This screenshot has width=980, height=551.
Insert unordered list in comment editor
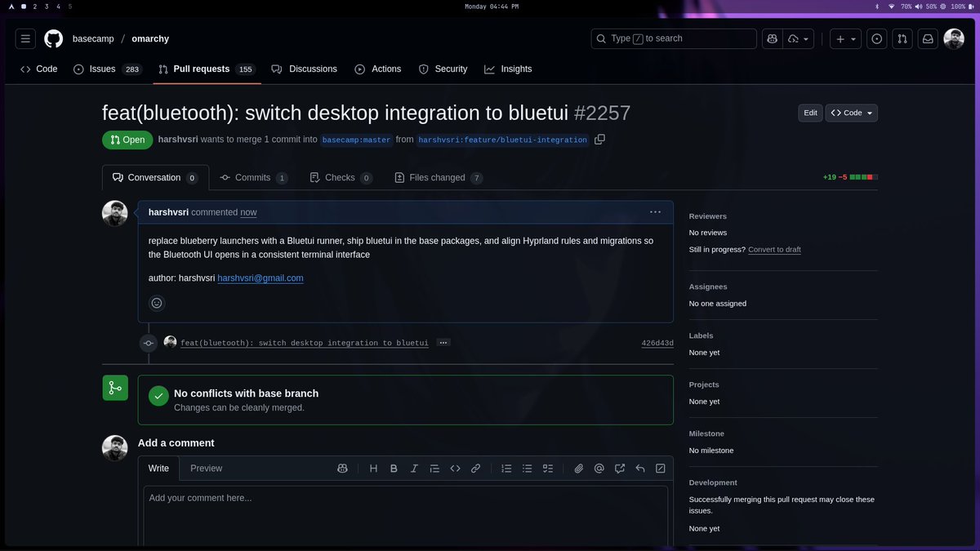[x=527, y=469]
